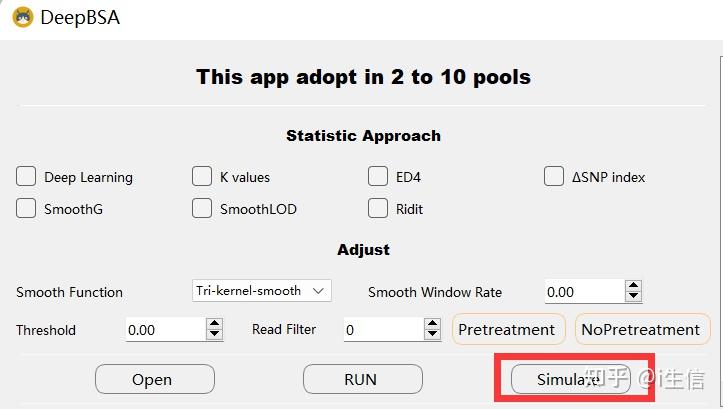The width and height of the screenshot is (723, 409).
Task: Click the DeepBSA app icon in title bar
Action: tap(20, 17)
